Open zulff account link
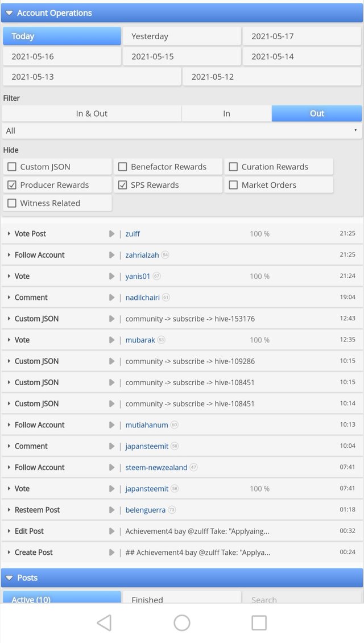 133,234
